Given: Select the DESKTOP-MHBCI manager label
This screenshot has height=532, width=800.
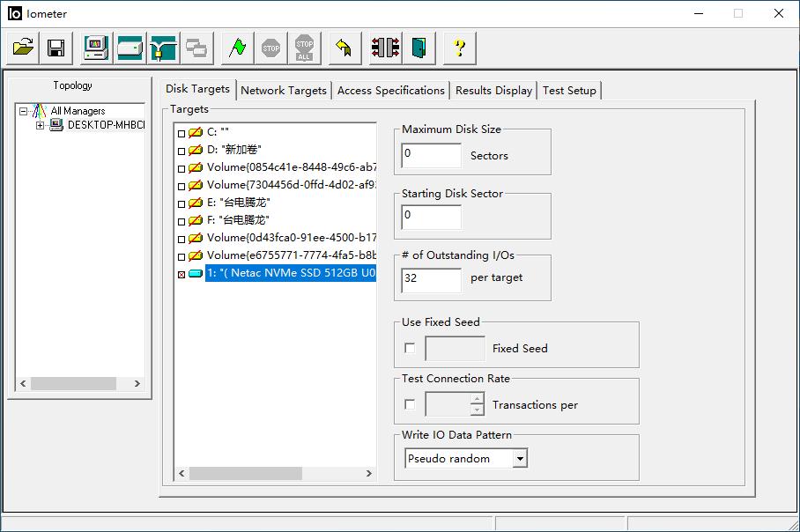Looking at the screenshot, I should 106,124.
